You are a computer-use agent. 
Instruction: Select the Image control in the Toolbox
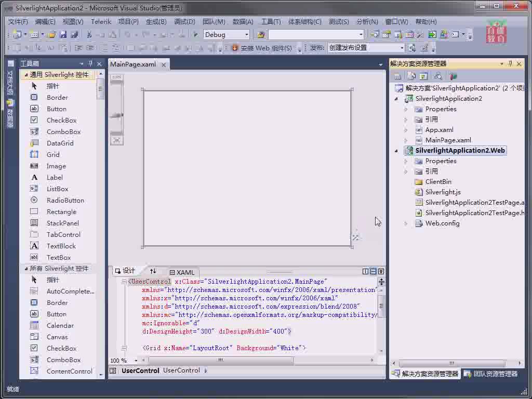(x=56, y=166)
